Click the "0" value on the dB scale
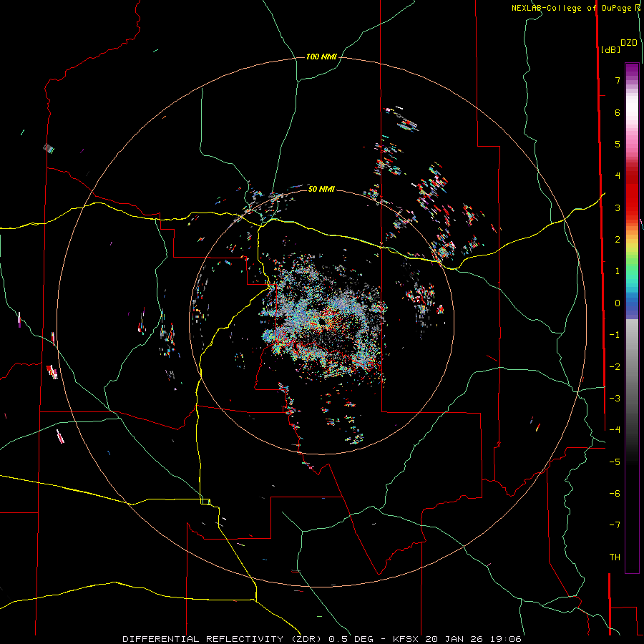This screenshot has height=644, width=644. click(618, 303)
